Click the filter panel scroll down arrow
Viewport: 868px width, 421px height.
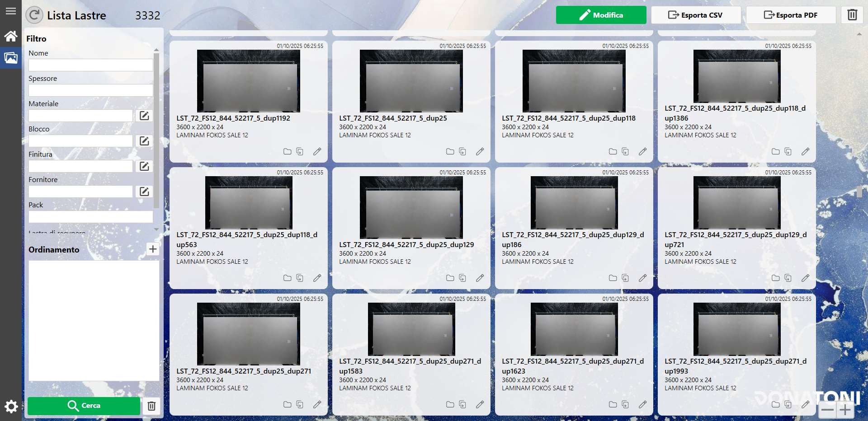tap(156, 229)
